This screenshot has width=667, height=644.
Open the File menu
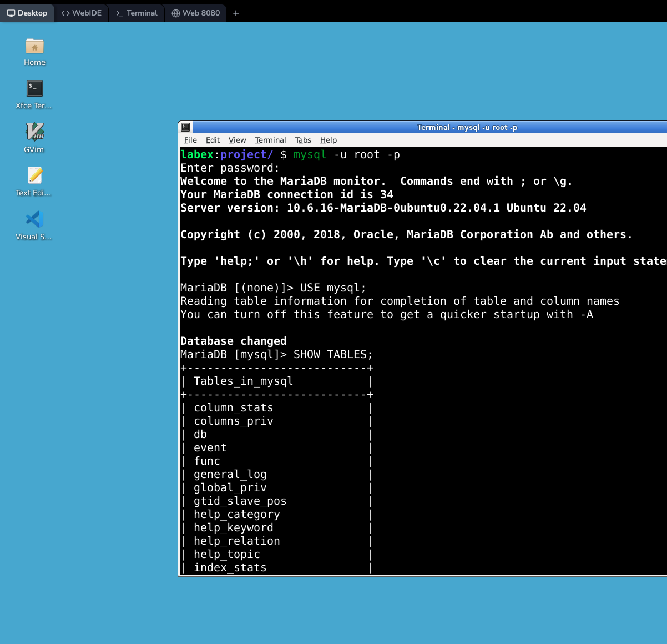190,140
